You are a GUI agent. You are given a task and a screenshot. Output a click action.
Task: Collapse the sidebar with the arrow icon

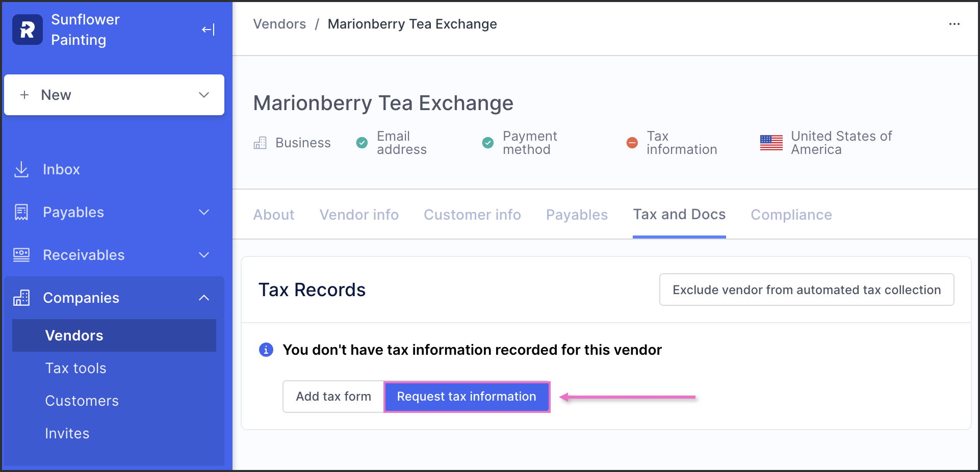[208, 30]
